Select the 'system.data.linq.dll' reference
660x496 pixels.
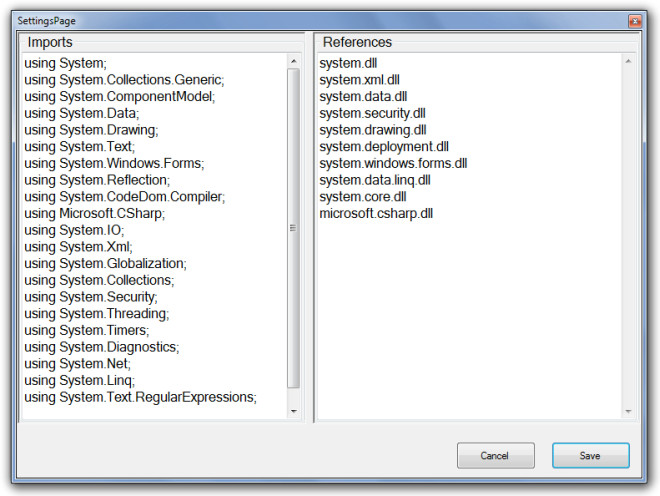point(375,180)
